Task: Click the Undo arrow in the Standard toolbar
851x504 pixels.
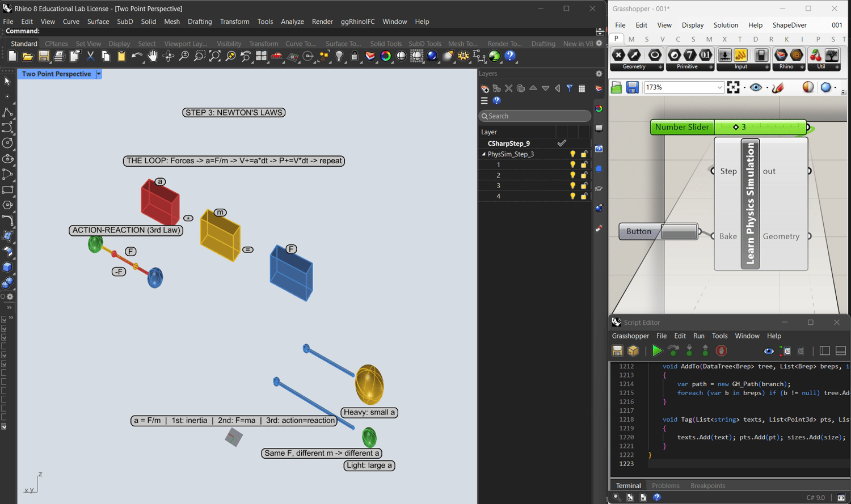Action: [x=137, y=56]
